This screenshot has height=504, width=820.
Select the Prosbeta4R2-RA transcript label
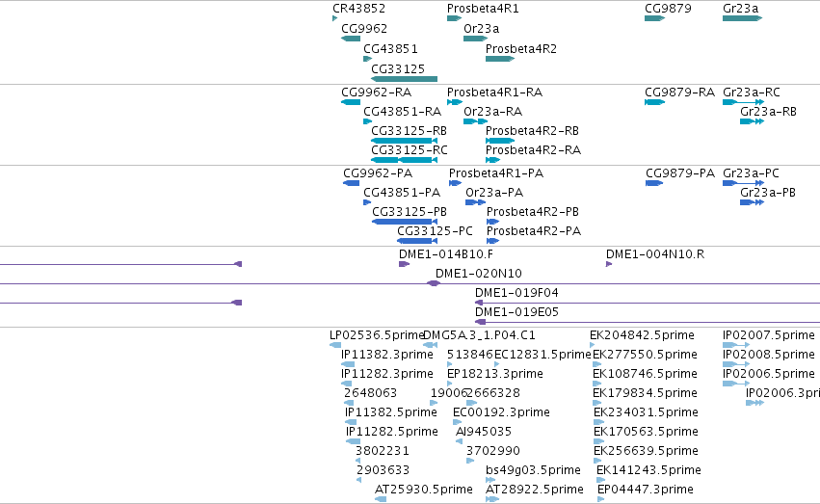pos(533,150)
